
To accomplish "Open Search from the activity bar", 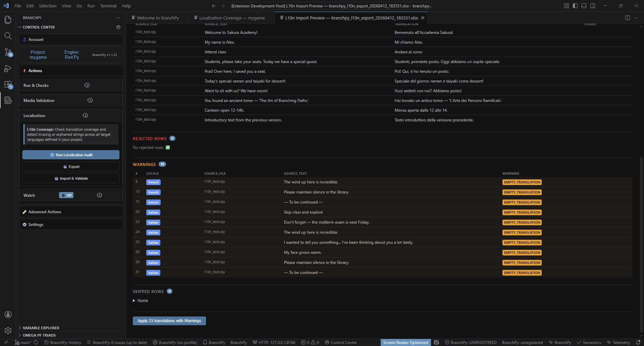I will (8, 36).
